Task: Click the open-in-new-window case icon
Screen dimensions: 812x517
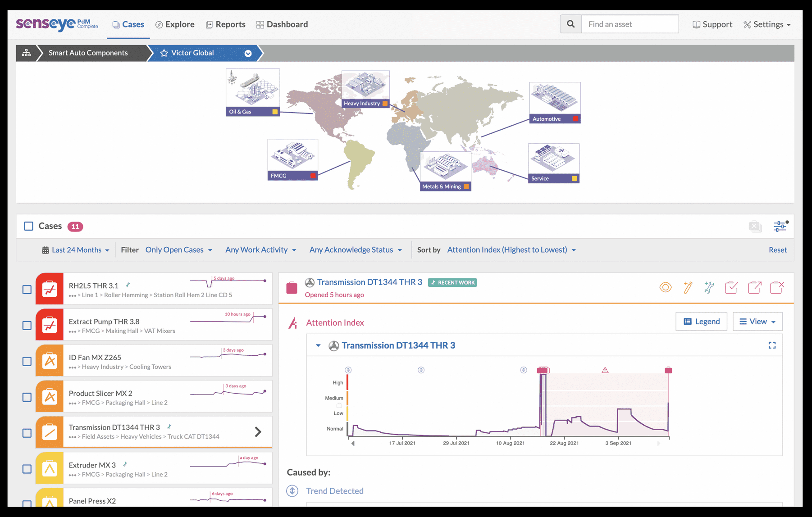Action: coord(754,287)
